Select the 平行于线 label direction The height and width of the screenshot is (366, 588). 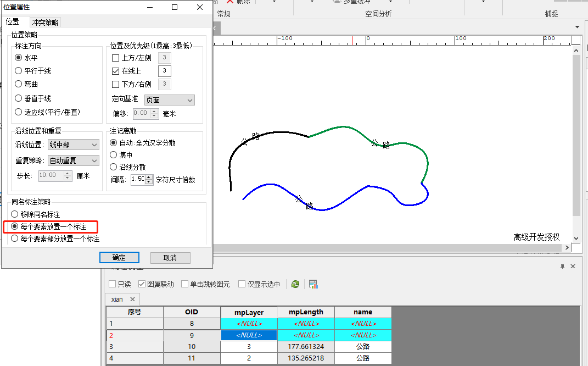tap(19, 71)
